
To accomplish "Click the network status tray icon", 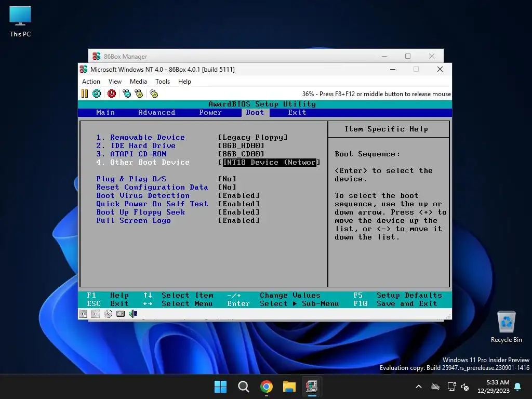I will 452,387.
